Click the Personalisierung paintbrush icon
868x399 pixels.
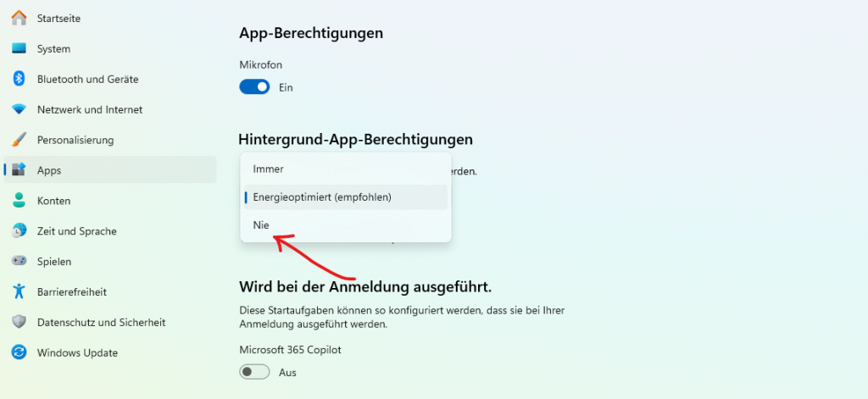tap(19, 140)
